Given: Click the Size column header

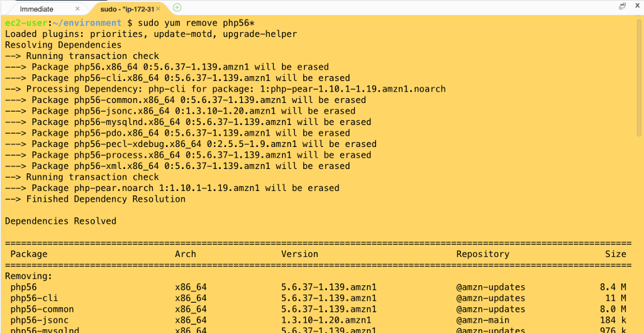Looking at the screenshot, I should 616,254.
